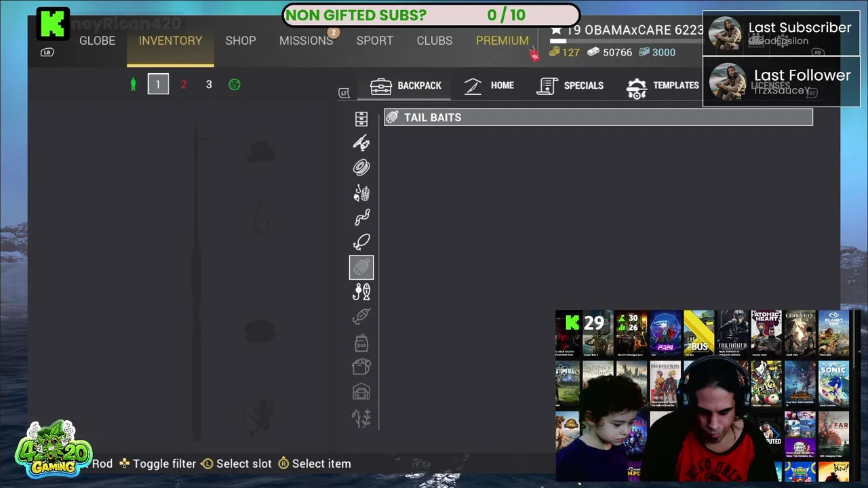Switch to the BACKPACK storage tab
Screen dimensions: 868x488
[406, 86]
